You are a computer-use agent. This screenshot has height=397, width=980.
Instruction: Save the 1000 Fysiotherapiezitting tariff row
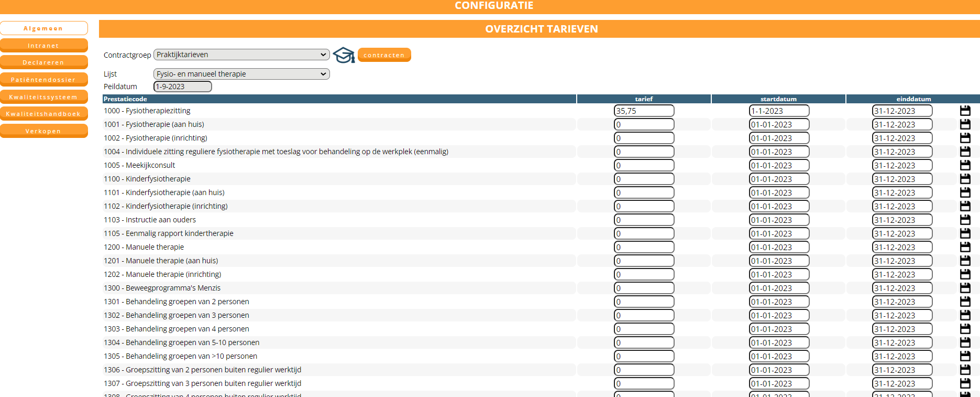(965, 111)
